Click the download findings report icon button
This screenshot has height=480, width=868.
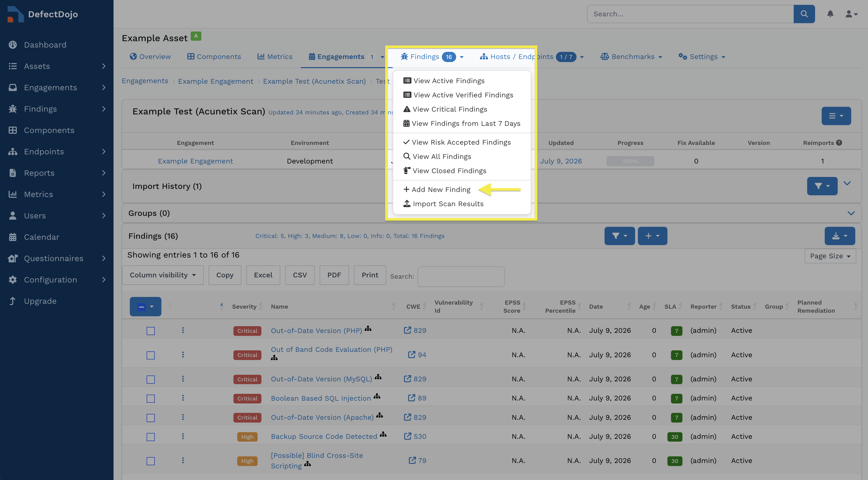tap(839, 236)
